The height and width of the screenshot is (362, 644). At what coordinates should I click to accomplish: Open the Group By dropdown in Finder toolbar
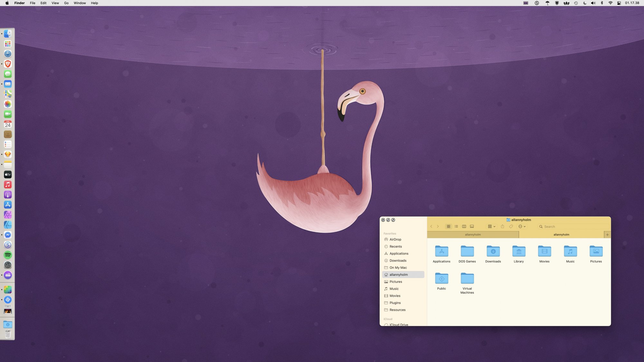point(491,227)
